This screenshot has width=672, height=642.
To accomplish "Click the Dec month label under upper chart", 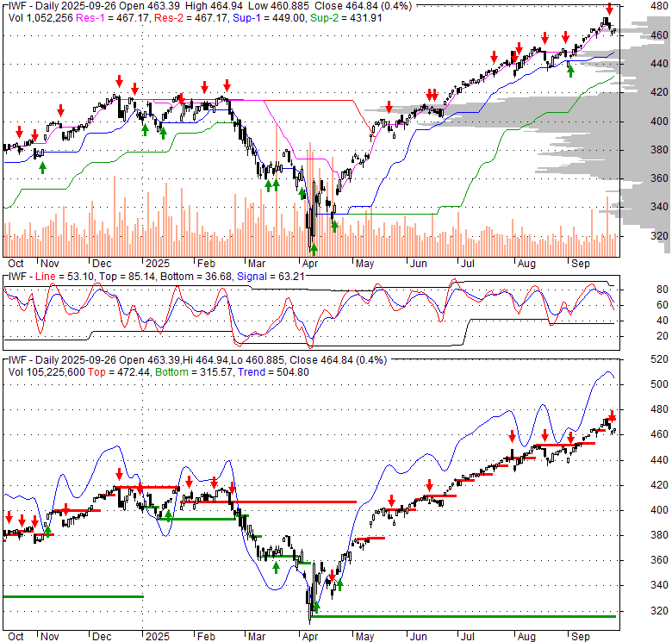I will click(102, 264).
